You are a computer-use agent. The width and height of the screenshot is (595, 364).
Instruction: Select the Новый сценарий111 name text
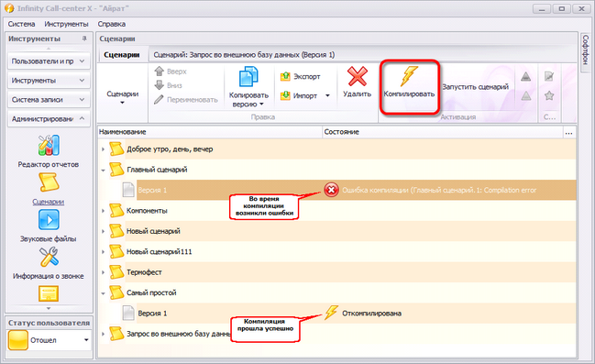159,251
